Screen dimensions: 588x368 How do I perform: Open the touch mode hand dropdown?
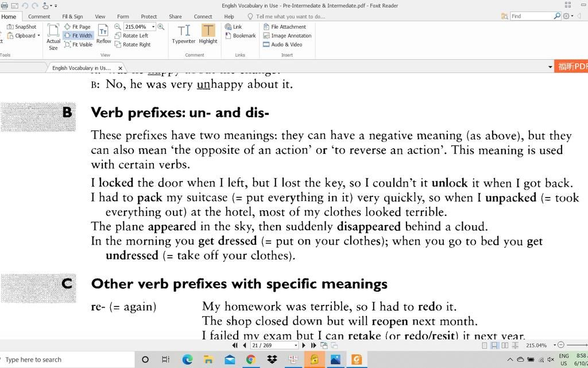[x=47, y=6]
